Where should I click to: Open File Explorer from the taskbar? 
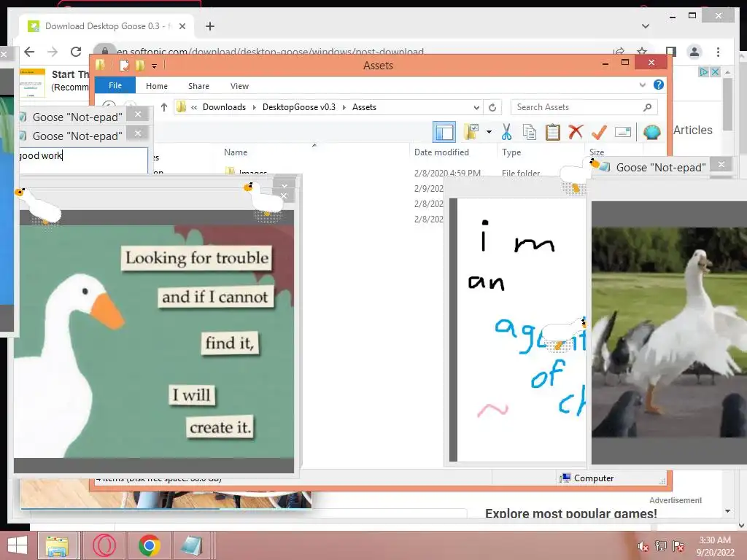tap(57, 545)
